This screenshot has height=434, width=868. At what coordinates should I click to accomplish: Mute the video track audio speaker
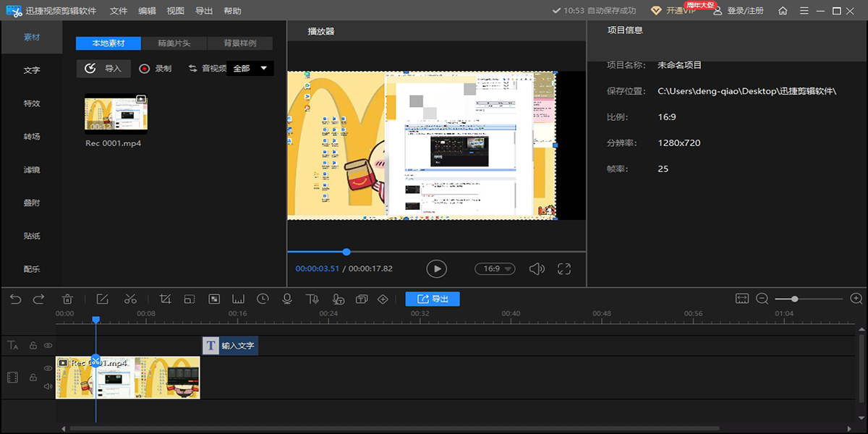pos(48,386)
